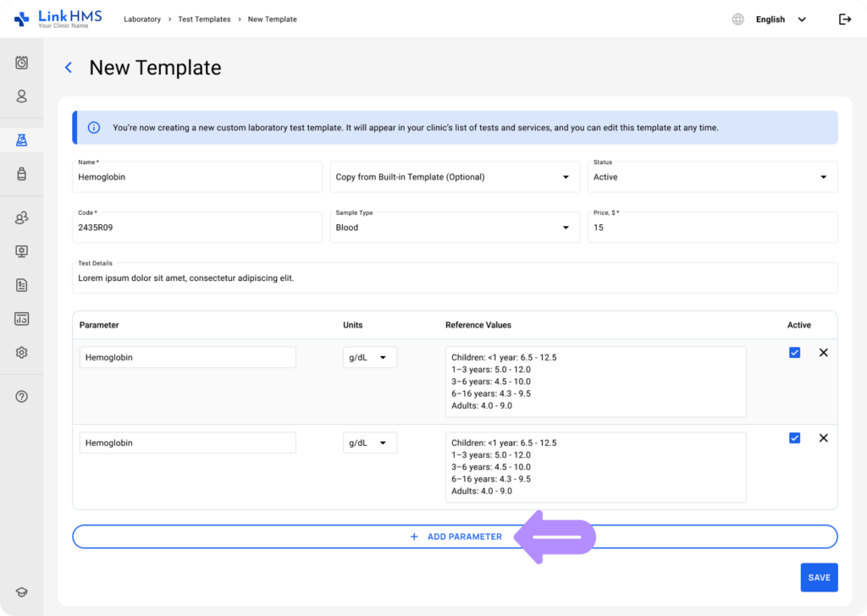Open the Status dropdown showing Active

click(x=711, y=177)
